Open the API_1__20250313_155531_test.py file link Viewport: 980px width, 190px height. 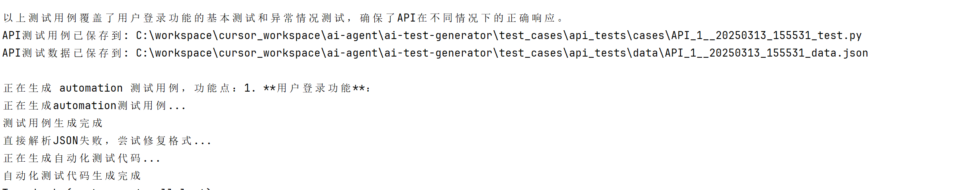tap(766, 36)
